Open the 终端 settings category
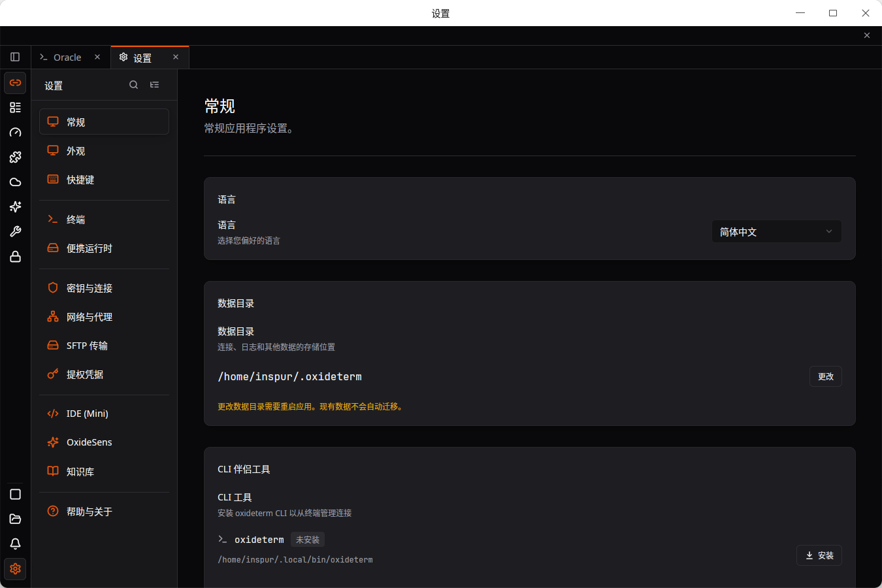This screenshot has width=882, height=588. coord(104,219)
